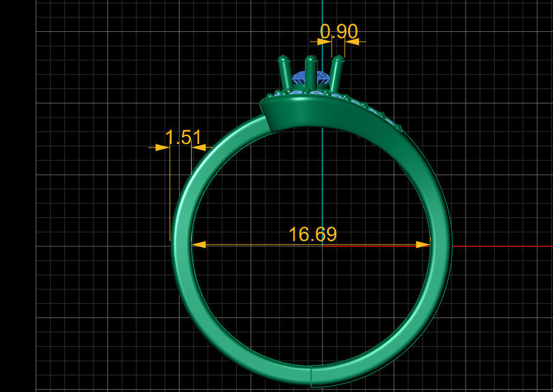Select the 1.51 band thickness dimension text
This screenshot has height=392, width=553.
[183, 137]
